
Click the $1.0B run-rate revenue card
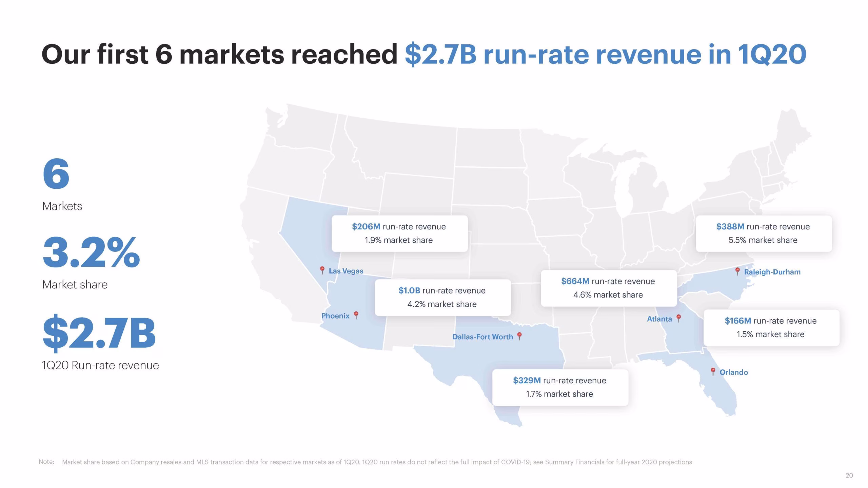(442, 298)
